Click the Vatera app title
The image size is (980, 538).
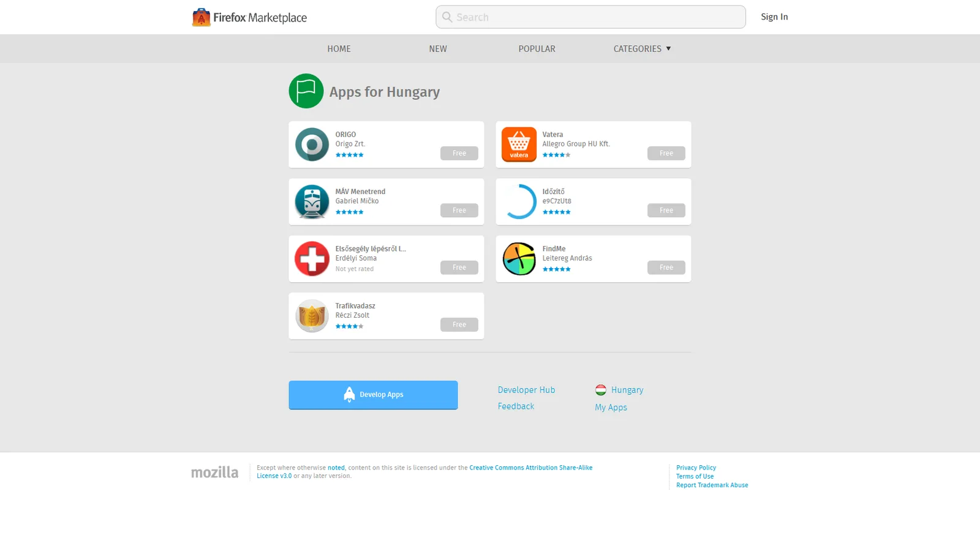pos(552,135)
